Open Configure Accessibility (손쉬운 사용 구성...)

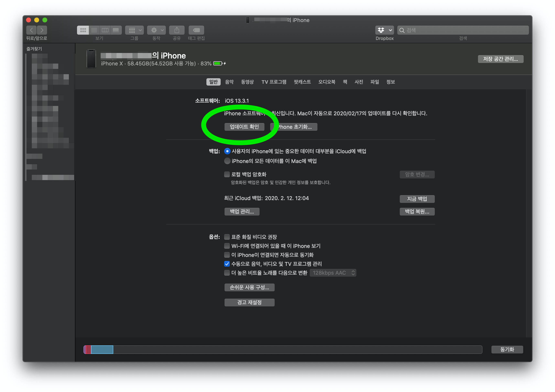coord(249,287)
